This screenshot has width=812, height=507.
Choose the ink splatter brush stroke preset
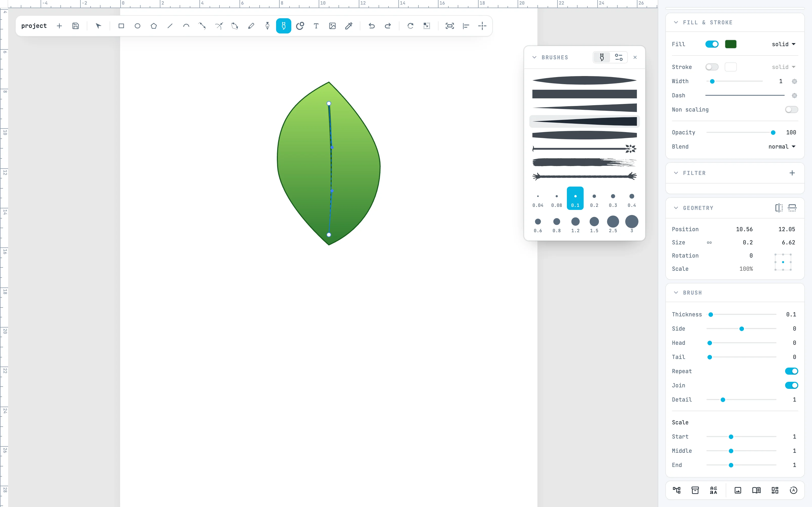(x=584, y=149)
